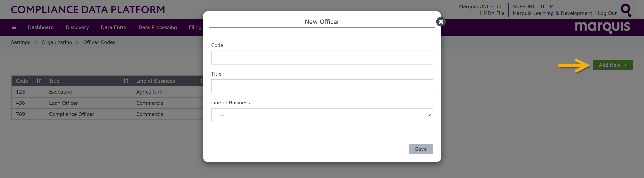
Task: Save the new officer
Action: click(x=421, y=149)
